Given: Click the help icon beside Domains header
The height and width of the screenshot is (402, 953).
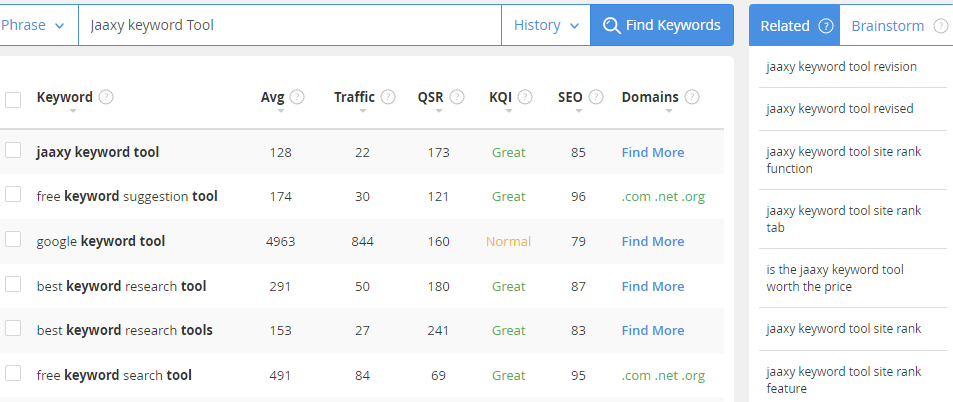Looking at the screenshot, I should tap(692, 97).
